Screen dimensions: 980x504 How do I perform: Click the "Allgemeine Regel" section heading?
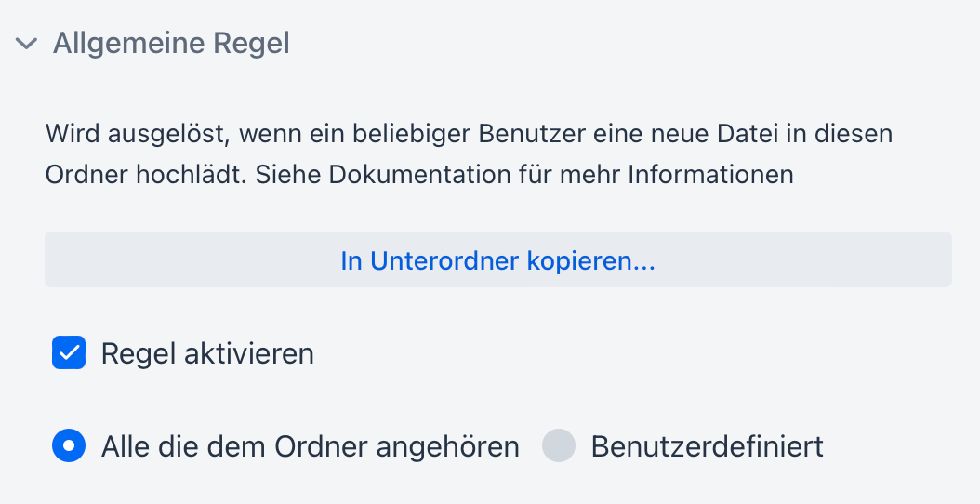point(171,44)
